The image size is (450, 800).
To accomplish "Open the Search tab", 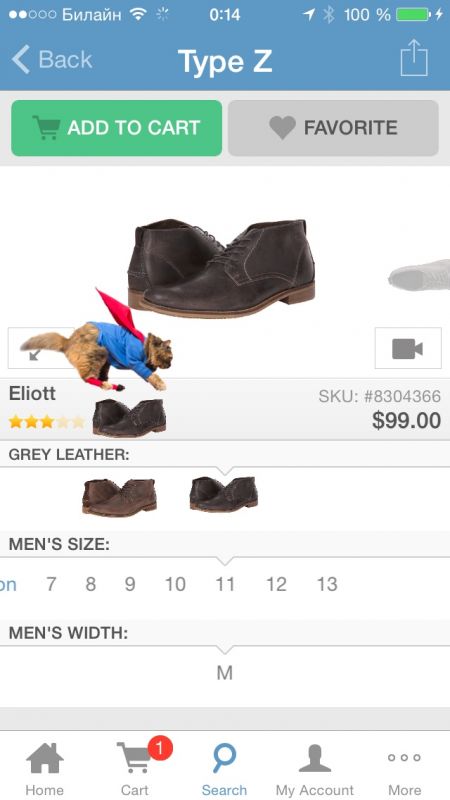I will click(224, 767).
